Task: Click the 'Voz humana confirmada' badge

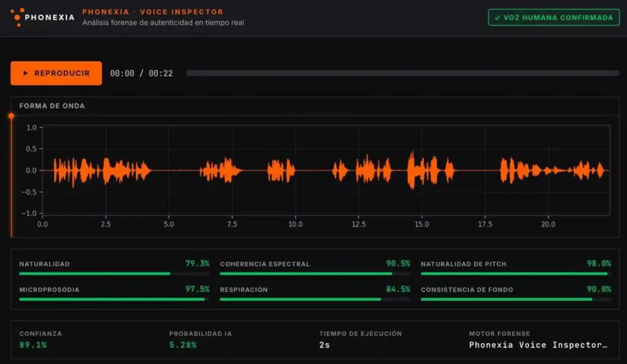Action: click(554, 18)
